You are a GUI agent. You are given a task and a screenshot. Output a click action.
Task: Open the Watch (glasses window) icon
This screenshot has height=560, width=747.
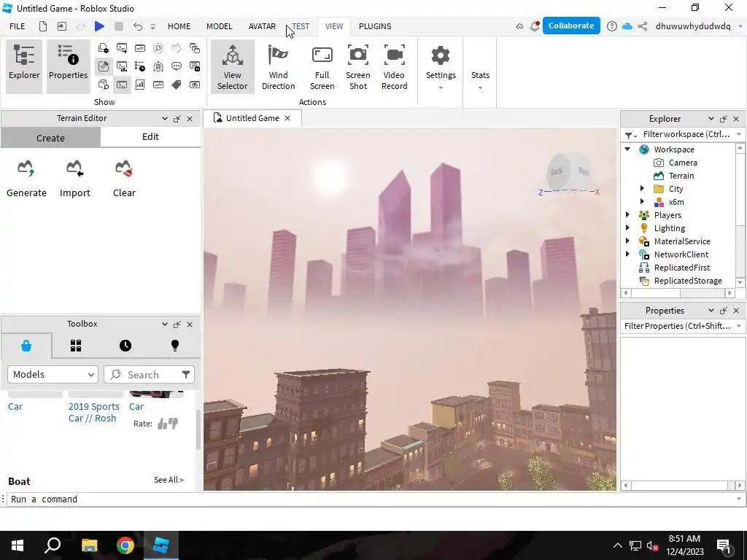[x=194, y=85]
